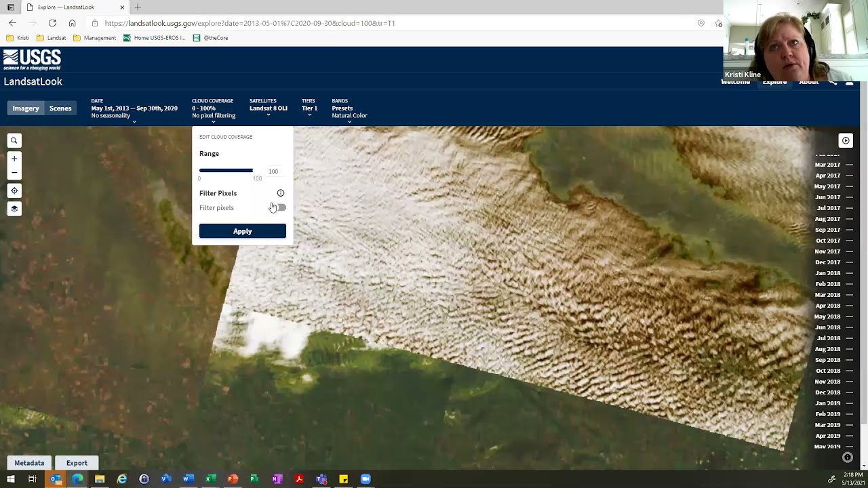Enable the Filter pixels switch

[279, 207]
